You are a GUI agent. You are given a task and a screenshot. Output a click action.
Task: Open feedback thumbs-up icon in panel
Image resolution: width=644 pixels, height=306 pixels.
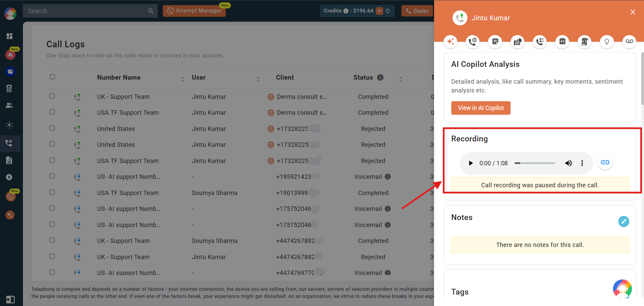pos(517,41)
